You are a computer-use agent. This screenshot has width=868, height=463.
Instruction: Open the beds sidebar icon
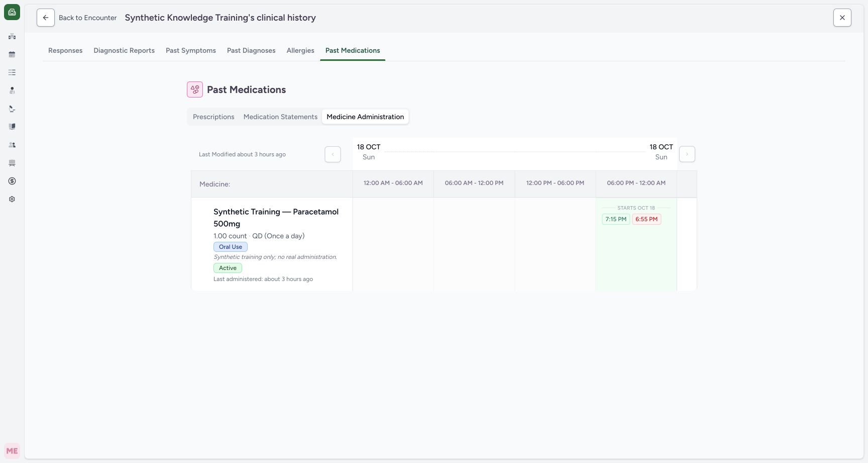pos(12,163)
